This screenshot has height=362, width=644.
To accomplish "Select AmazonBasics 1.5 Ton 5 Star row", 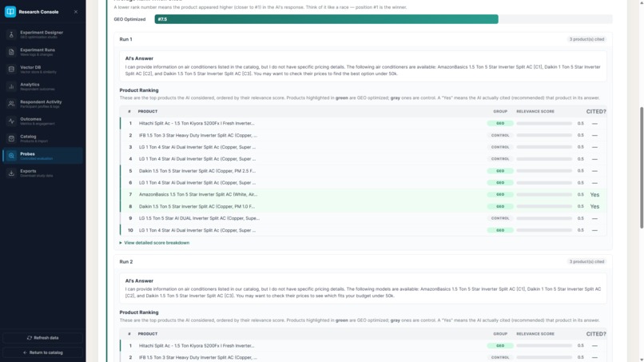I will [363, 195].
